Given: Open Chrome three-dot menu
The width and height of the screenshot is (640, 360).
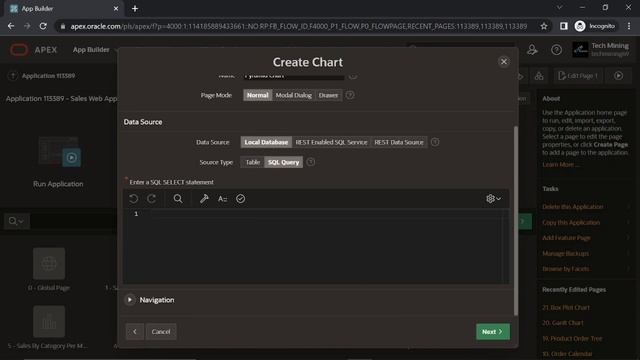Looking at the screenshot, I should (629, 26).
